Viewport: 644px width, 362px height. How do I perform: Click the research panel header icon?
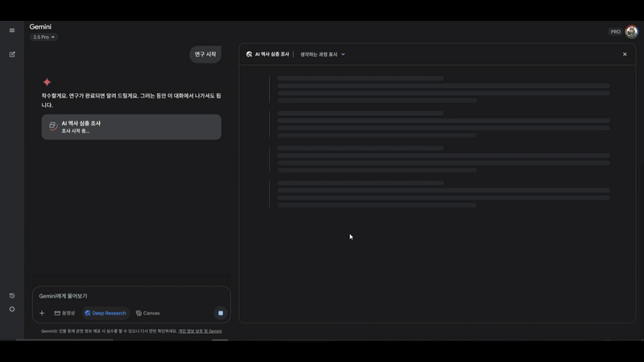250,55
